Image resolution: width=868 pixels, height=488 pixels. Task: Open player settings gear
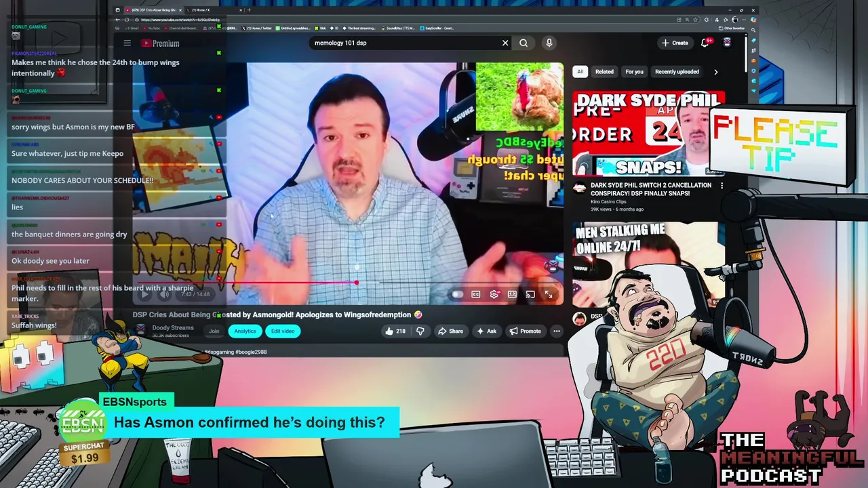[494, 294]
